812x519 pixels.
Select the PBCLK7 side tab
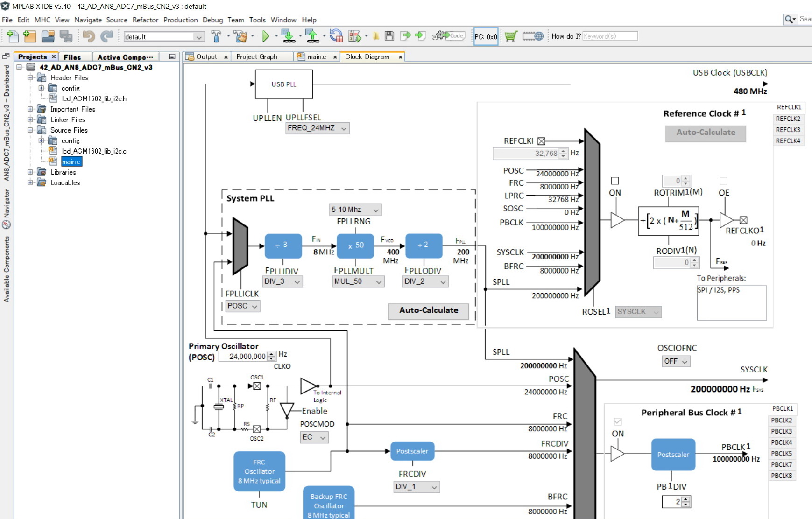(782, 464)
